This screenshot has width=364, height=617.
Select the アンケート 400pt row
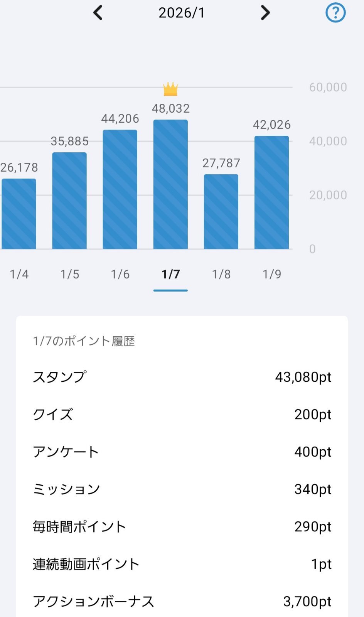coord(182,452)
